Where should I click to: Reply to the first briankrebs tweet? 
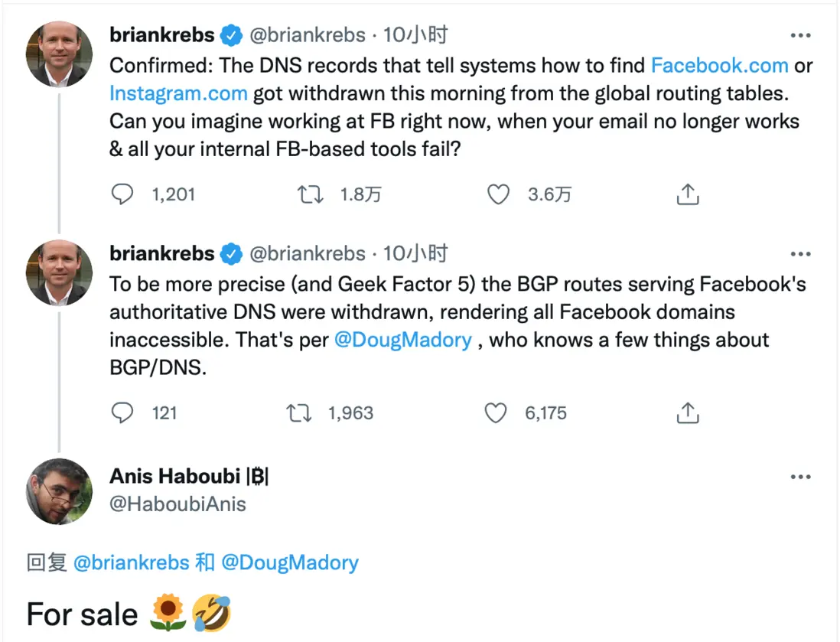122,194
